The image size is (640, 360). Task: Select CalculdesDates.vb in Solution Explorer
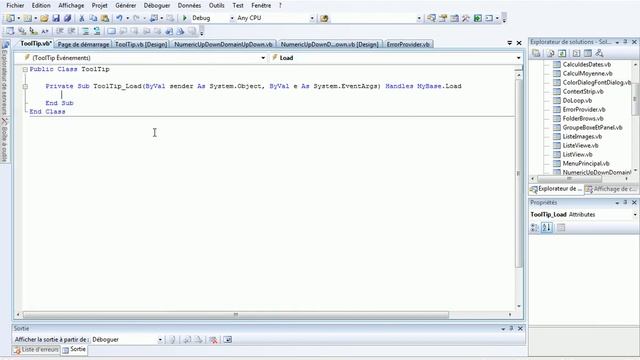tap(587, 64)
